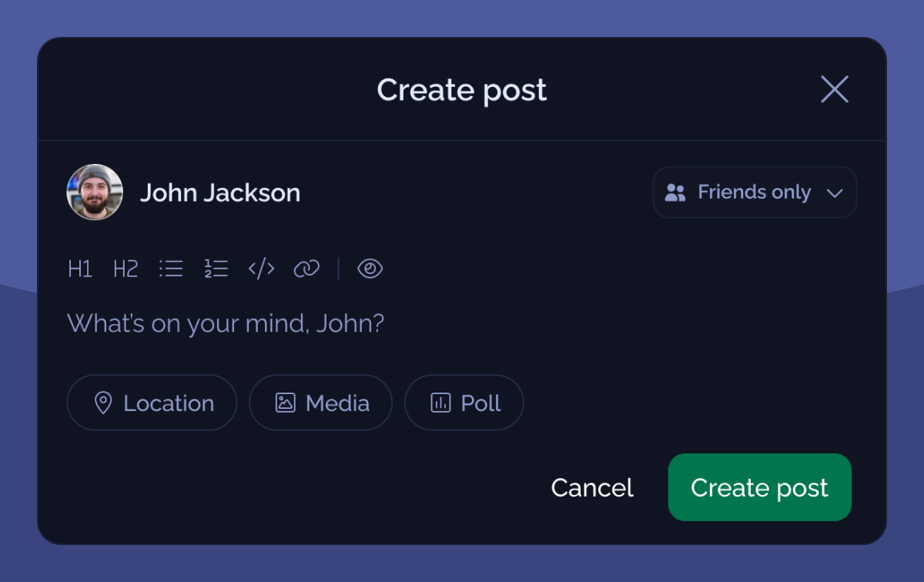Attach Media to the post
The image size is (924, 582).
click(320, 402)
